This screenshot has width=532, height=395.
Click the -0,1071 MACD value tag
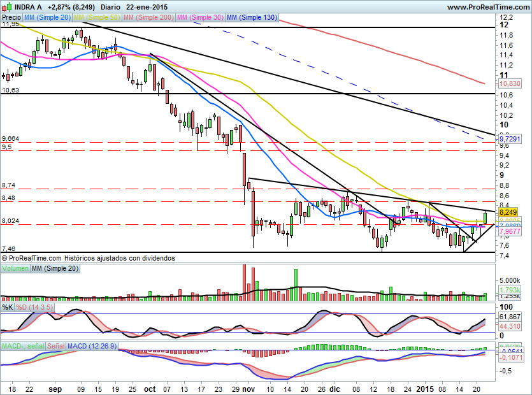click(509, 359)
